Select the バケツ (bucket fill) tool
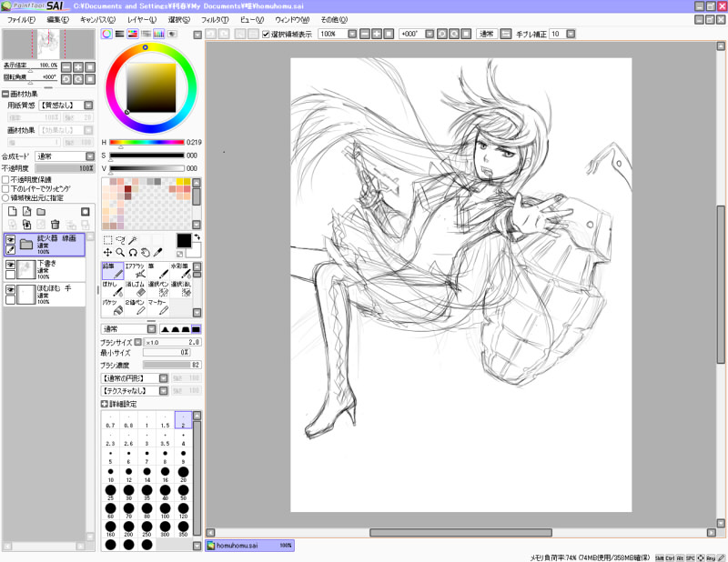 tap(113, 307)
